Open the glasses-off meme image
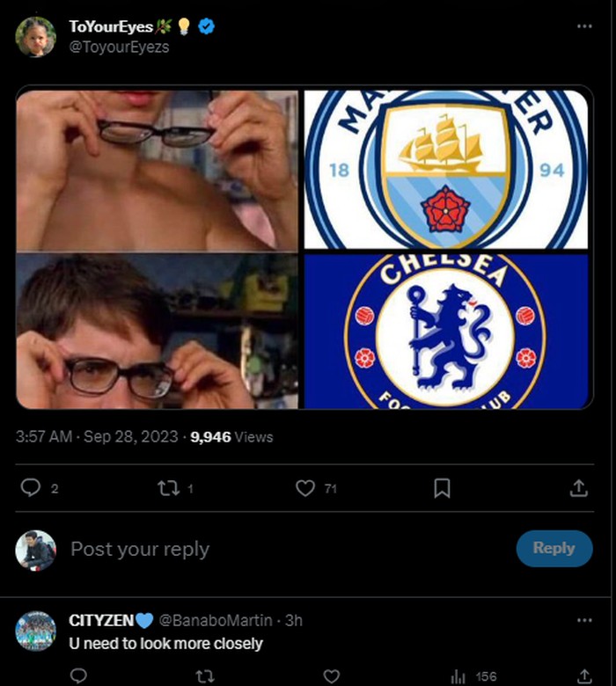The width and height of the screenshot is (616, 686). (158, 170)
